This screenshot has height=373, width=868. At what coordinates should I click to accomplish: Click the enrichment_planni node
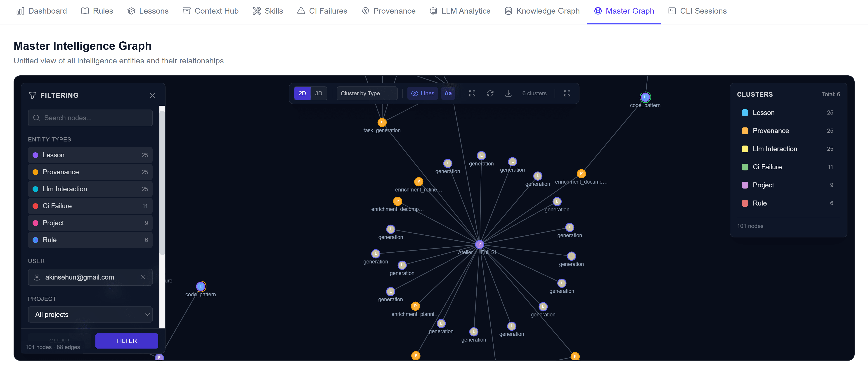tap(415, 306)
